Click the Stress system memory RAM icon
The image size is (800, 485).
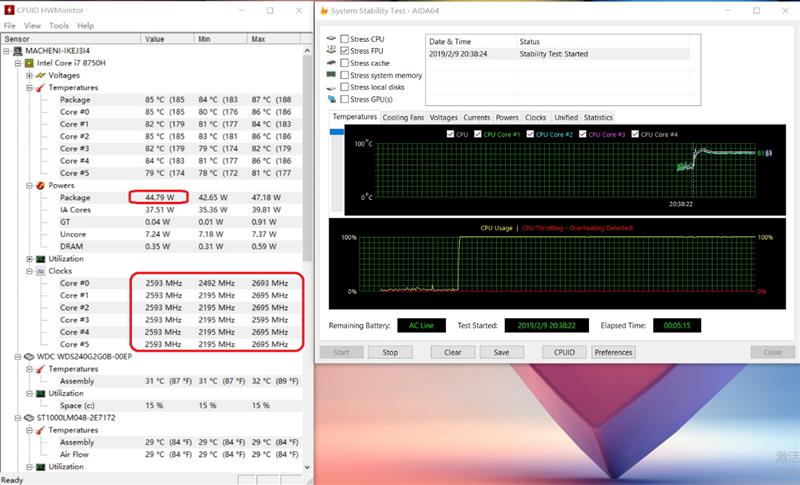click(x=331, y=74)
